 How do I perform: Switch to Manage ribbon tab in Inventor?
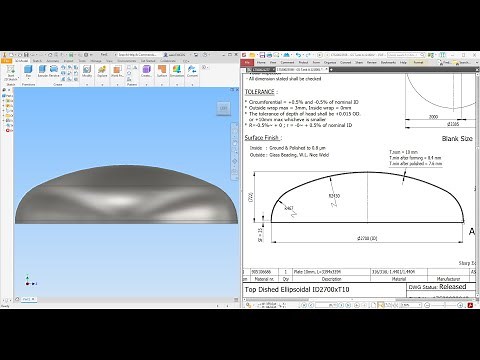96,61
